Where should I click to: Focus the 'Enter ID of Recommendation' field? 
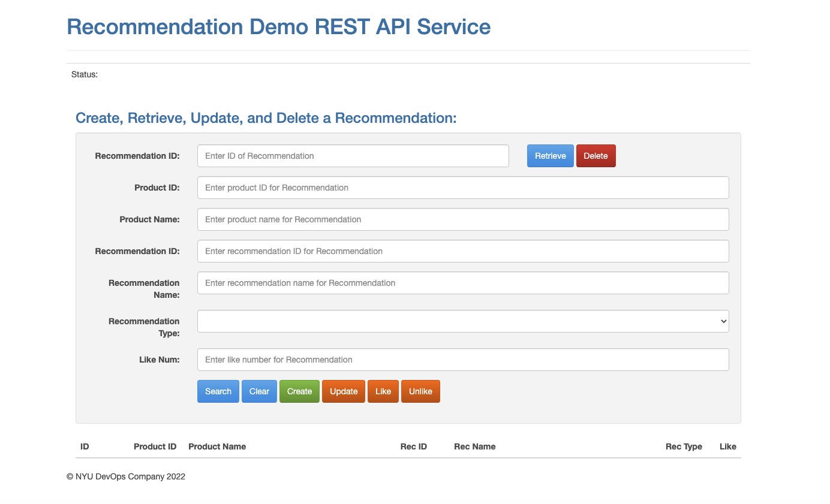click(353, 156)
